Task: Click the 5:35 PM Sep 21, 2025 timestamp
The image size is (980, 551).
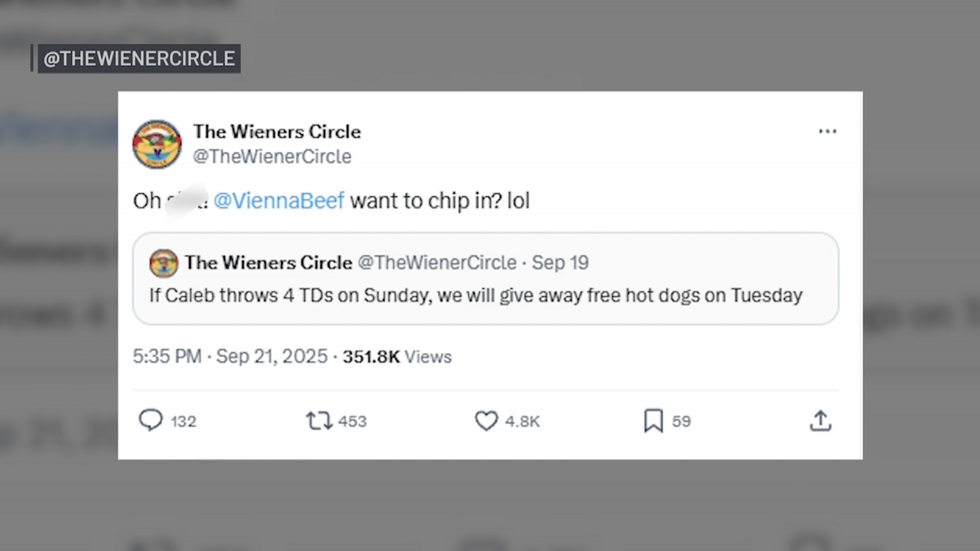Action: pyautogui.click(x=230, y=356)
